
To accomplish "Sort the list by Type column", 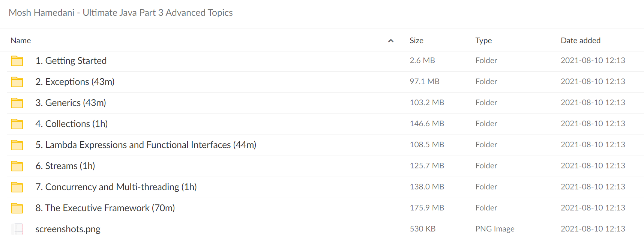I will pos(483,41).
